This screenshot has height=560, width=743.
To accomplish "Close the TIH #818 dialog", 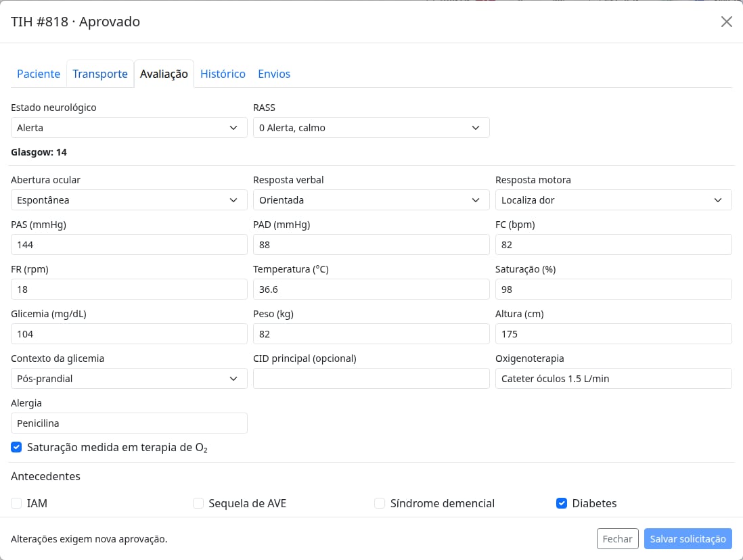I will click(x=726, y=22).
